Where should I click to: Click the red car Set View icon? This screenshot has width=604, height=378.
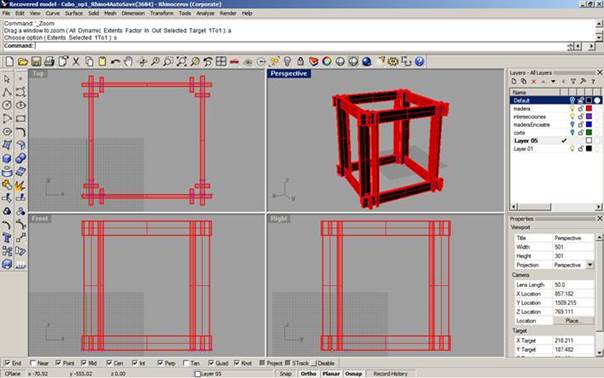[234, 62]
